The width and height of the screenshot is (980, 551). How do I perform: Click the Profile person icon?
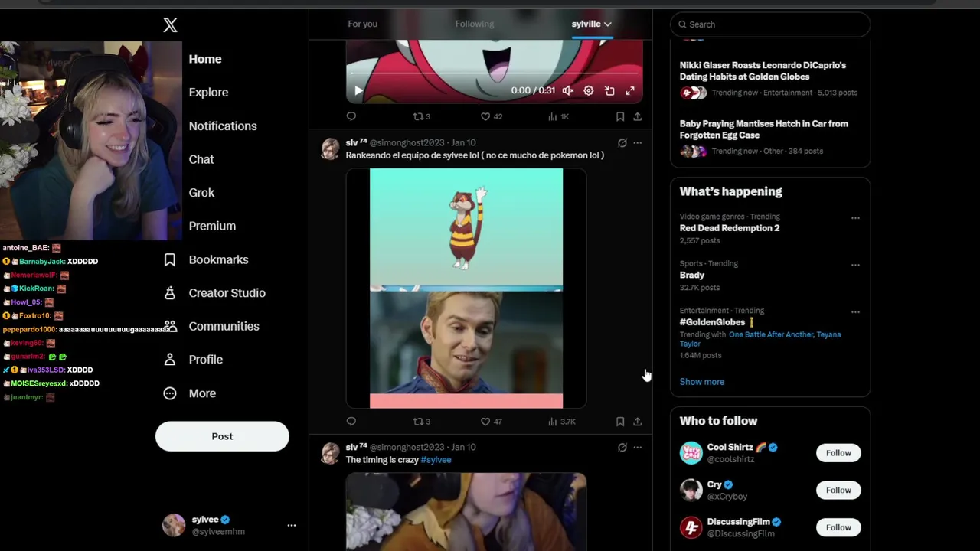click(170, 360)
